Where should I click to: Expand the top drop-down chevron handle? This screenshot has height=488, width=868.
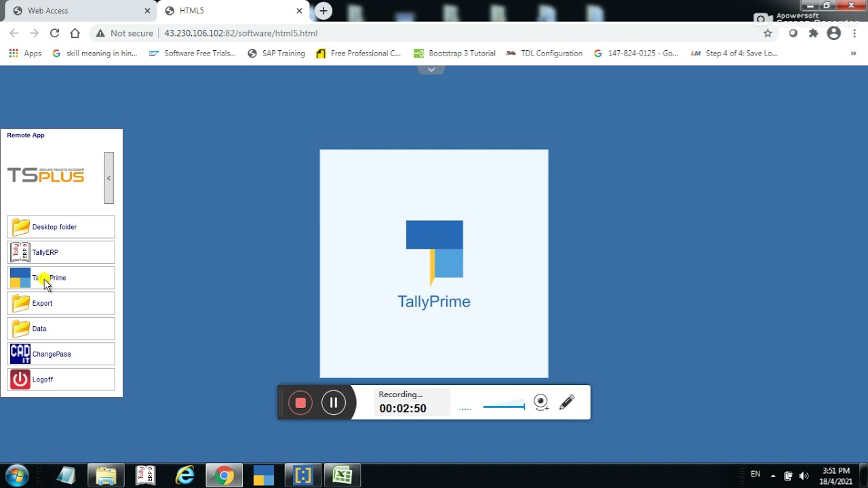pyautogui.click(x=431, y=70)
